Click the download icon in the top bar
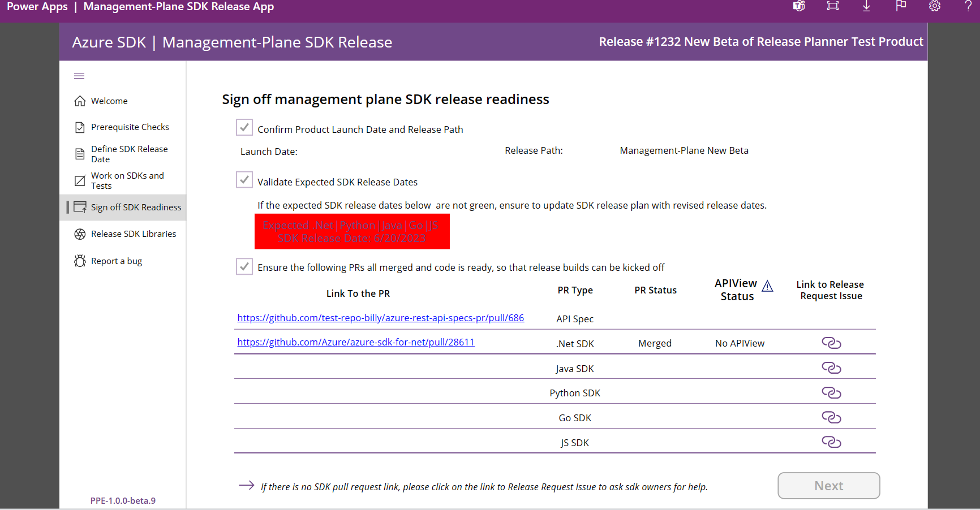Screen dimensions: 980x510 click(866, 6)
